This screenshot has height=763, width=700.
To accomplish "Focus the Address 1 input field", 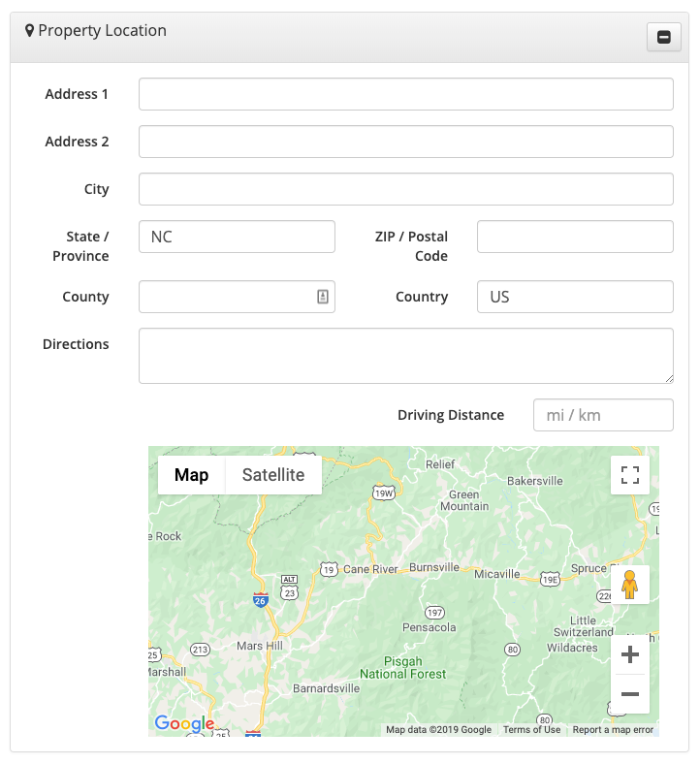I will point(405,94).
